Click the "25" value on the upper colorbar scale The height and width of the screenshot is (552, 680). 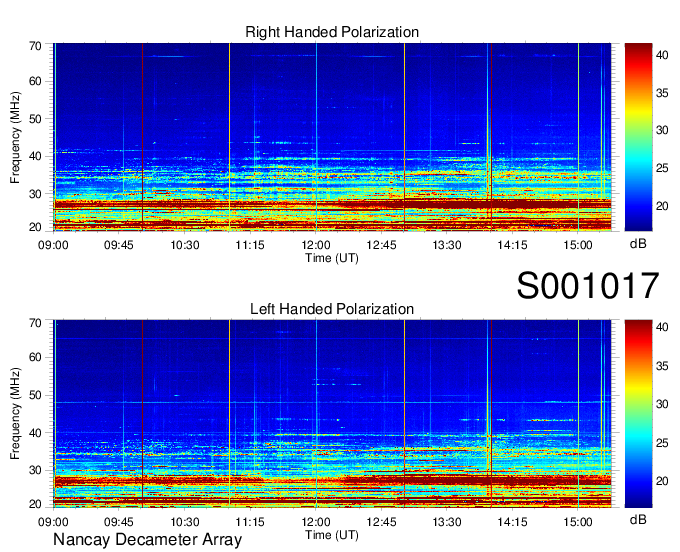point(662,168)
